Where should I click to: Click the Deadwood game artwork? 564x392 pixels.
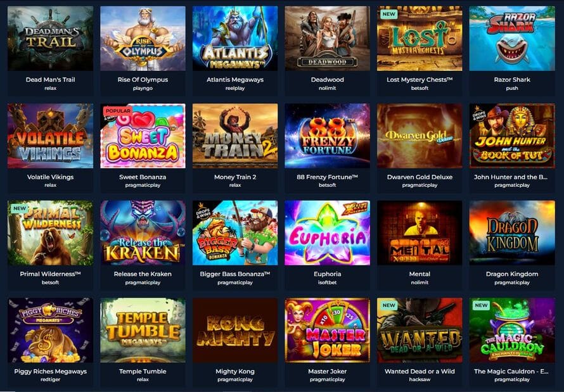pyautogui.click(x=328, y=39)
